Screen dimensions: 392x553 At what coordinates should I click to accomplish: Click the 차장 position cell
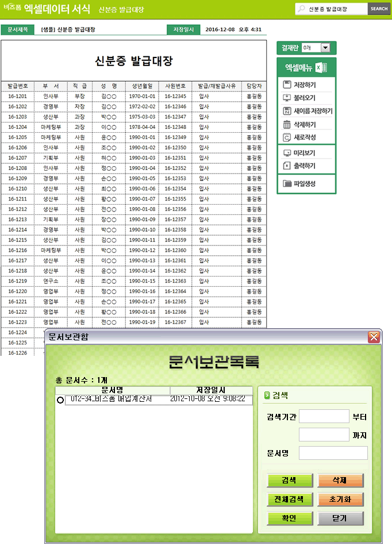80,106
